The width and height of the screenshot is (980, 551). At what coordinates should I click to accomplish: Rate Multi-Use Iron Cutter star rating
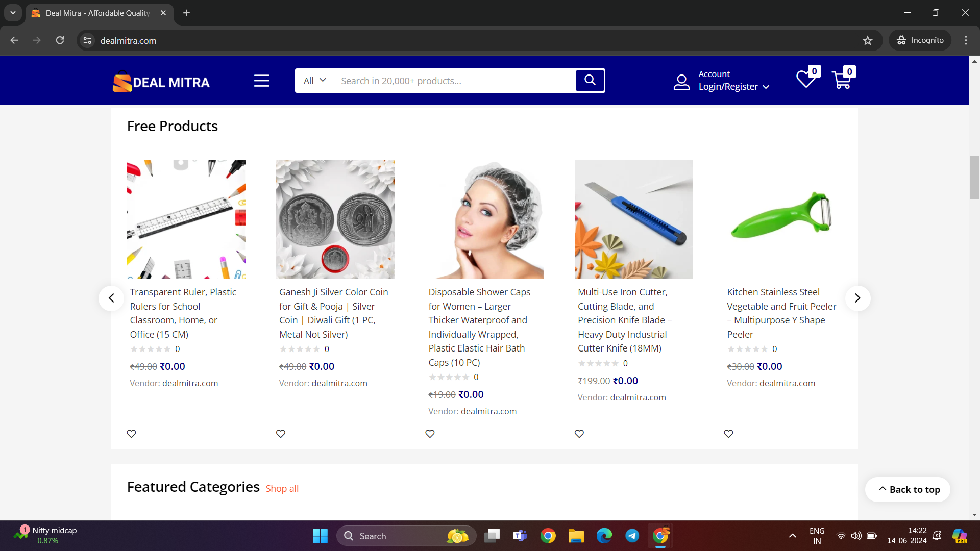tap(598, 363)
